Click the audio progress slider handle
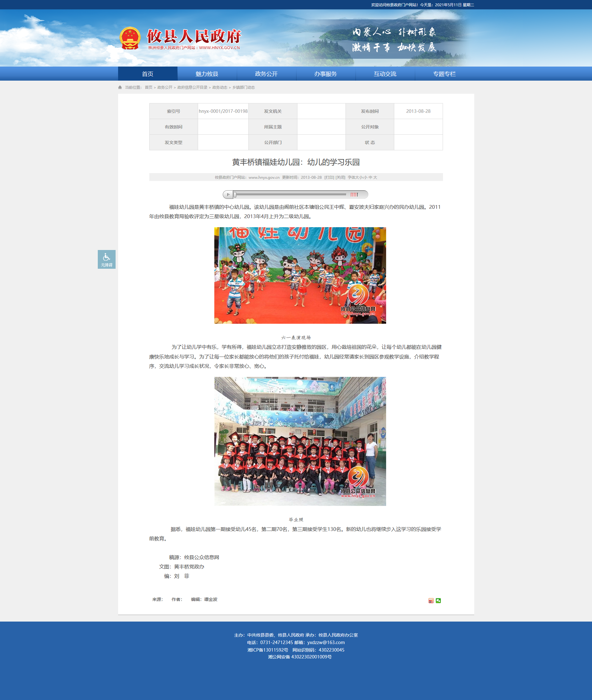592x700 pixels. [x=235, y=194]
